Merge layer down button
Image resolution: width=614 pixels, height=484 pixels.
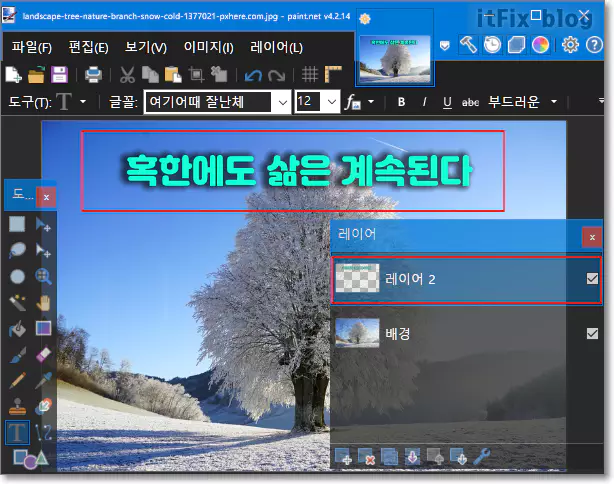coord(412,457)
